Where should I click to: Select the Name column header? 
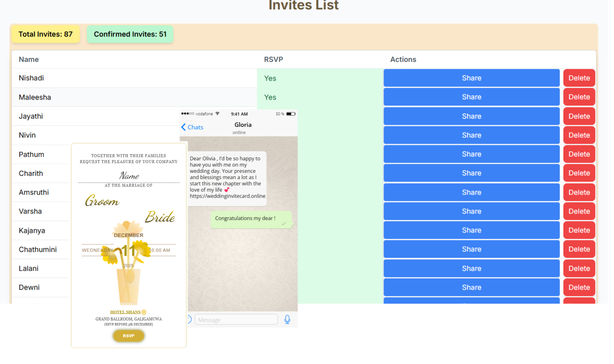pos(29,59)
